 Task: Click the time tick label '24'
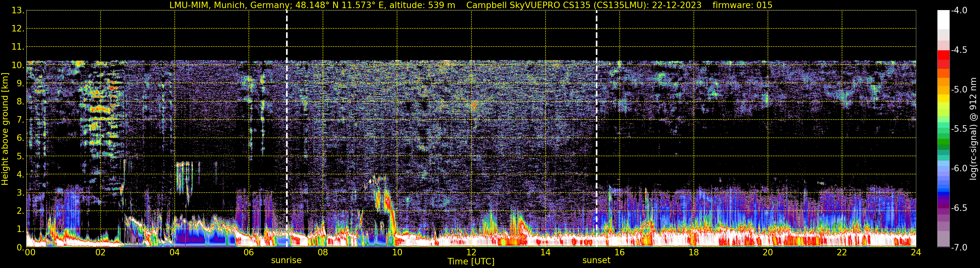pos(916,252)
